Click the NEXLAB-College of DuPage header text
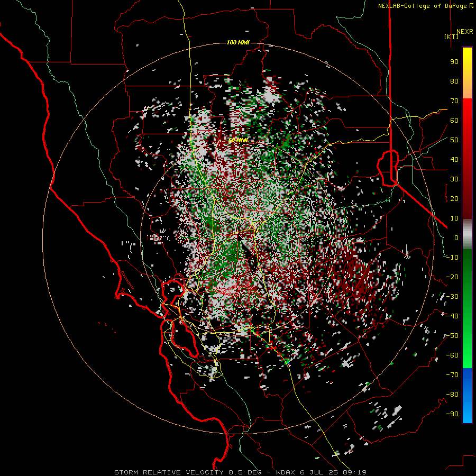The width and height of the screenshot is (476, 476). point(426,6)
